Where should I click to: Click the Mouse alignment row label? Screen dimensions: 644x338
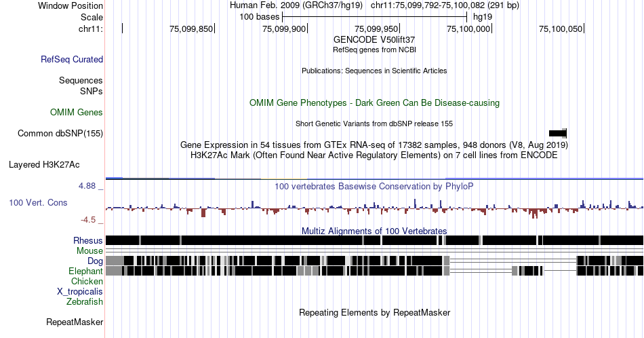89,251
